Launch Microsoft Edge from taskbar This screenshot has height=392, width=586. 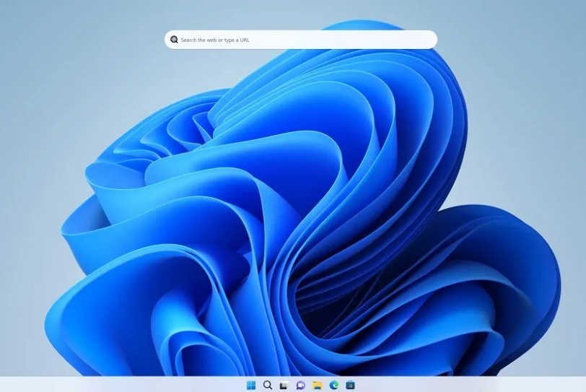tap(333, 385)
